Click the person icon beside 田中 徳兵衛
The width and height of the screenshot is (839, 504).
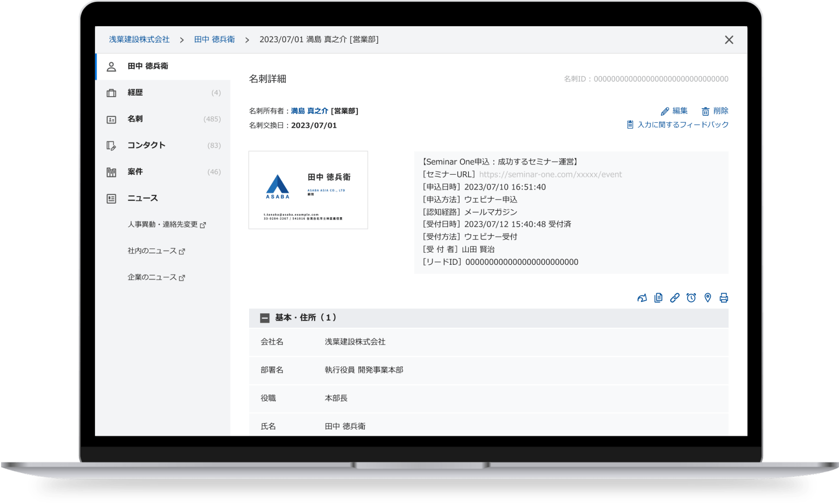(x=111, y=67)
